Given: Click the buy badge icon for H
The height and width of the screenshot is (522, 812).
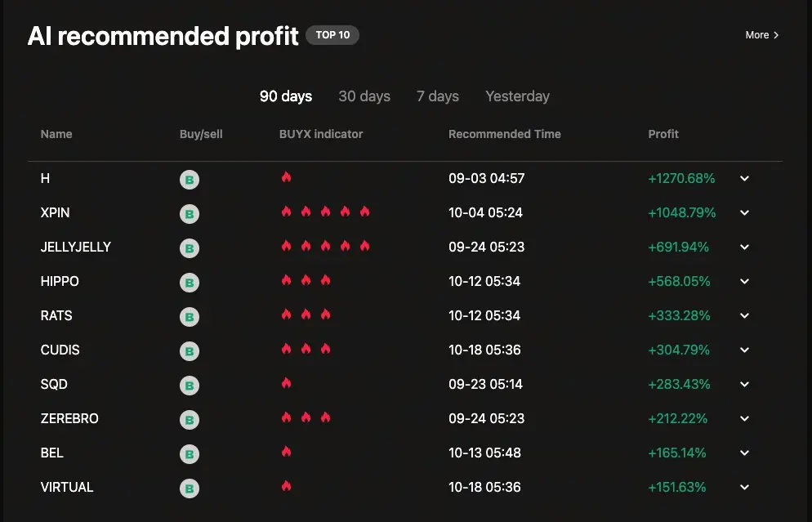Looking at the screenshot, I should (190, 179).
